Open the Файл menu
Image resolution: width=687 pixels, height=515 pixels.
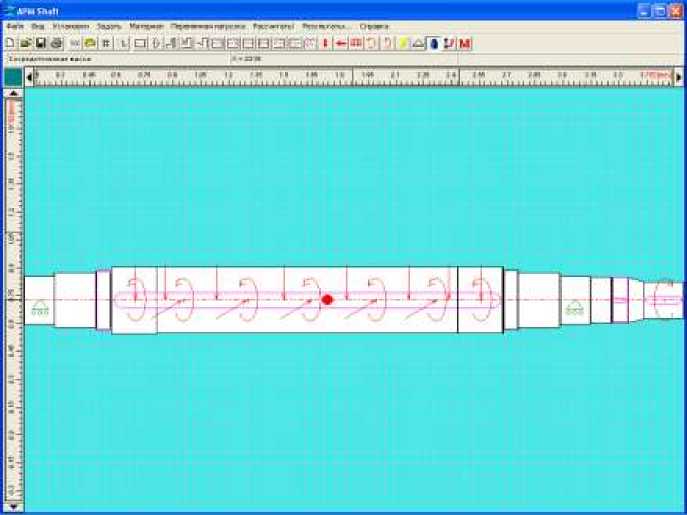coord(15,26)
